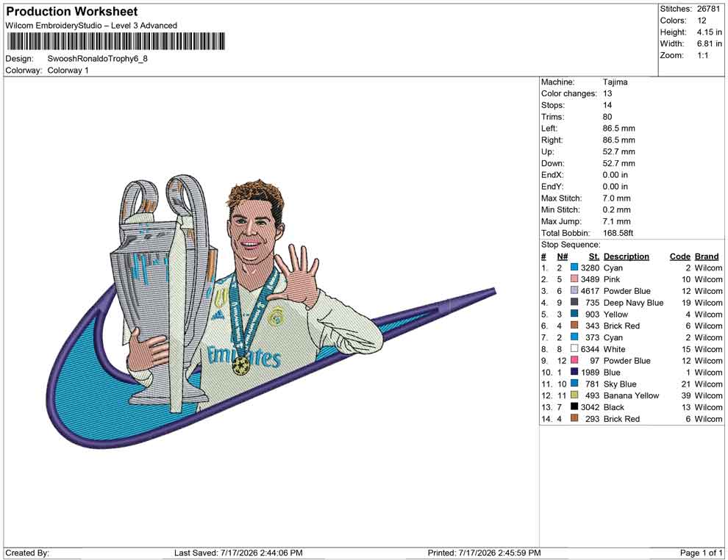Image resolution: width=728 pixels, height=560 pixels.
Task: Click the 'N#' column header
Action: coord(563,256)
